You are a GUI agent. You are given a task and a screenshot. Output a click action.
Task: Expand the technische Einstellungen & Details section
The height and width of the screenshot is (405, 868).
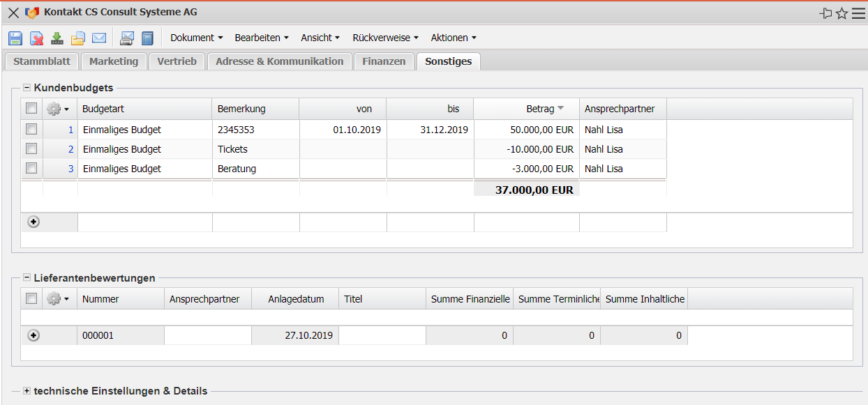pos(27,391)
